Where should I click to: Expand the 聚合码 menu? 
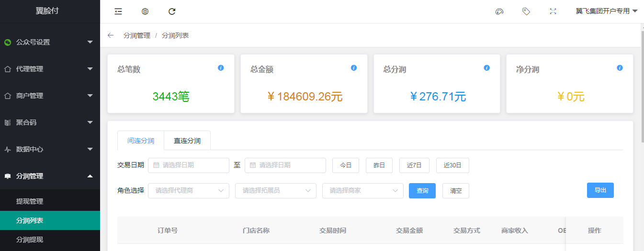click(x=90, y=122)
